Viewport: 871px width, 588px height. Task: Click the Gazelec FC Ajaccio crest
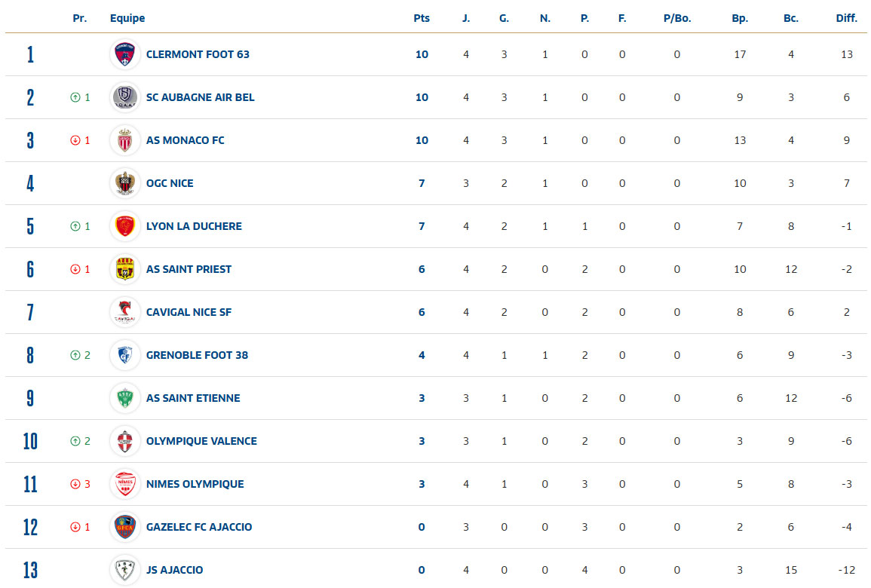tap(125, 527)
